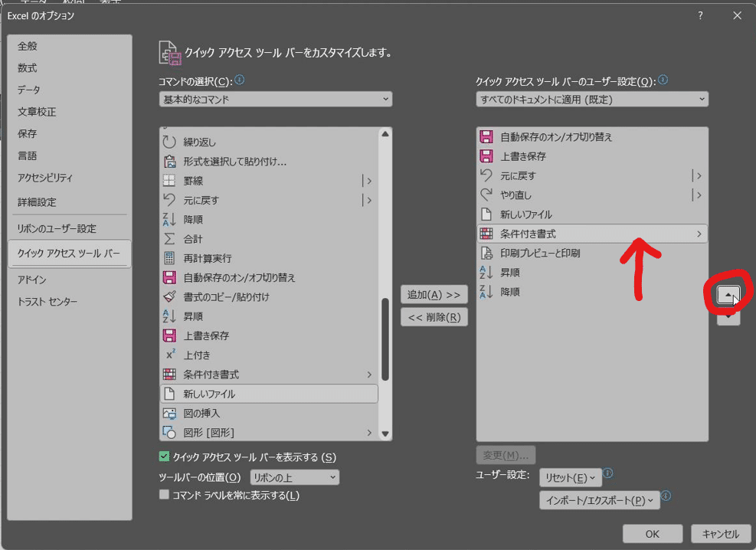
Task: Confirm with the OK button
Action: click(x=653, y=534)
